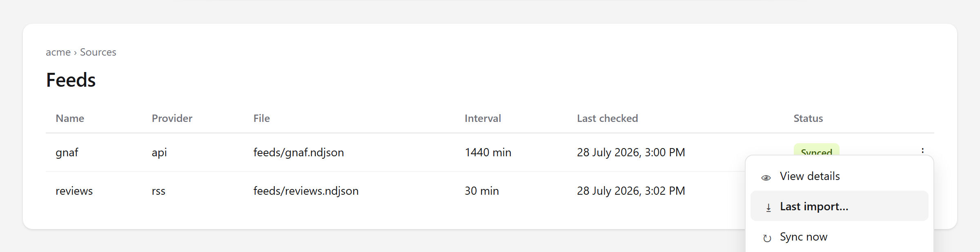Select the gnaf feed name
Viewport: 980px width, 252px height.
pos(67,153)
